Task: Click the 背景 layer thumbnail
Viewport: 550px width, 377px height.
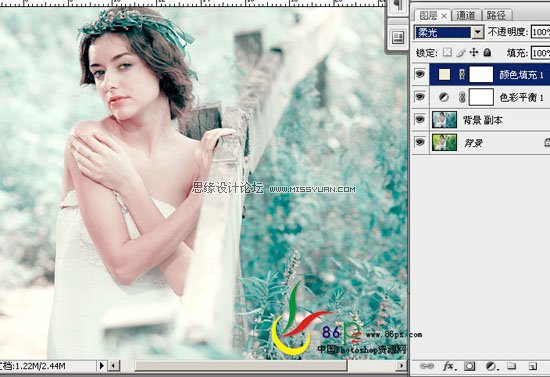Action: (444, 142)
